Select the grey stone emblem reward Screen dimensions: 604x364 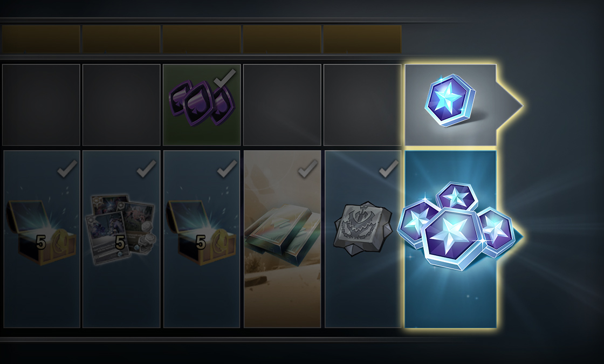362,229
